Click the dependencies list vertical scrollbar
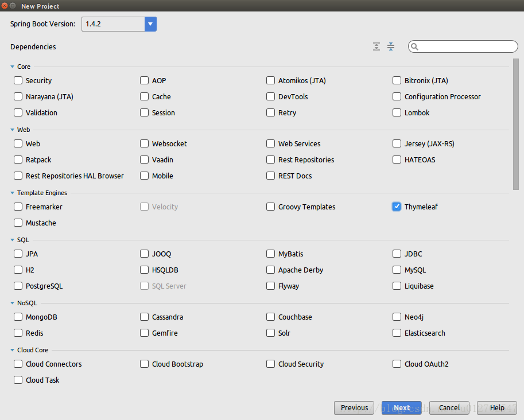This screenshot has height=420, width=524. tap(515, 123)
